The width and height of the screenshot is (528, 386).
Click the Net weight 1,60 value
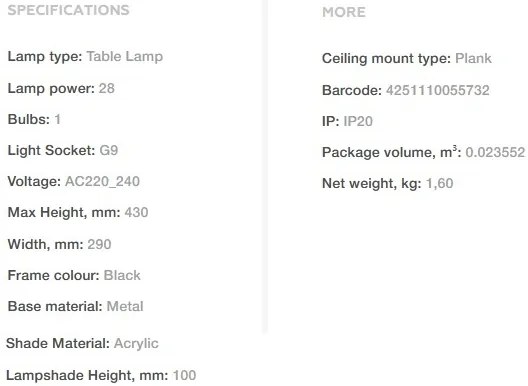pyautogui.click(x=440, y=183)
